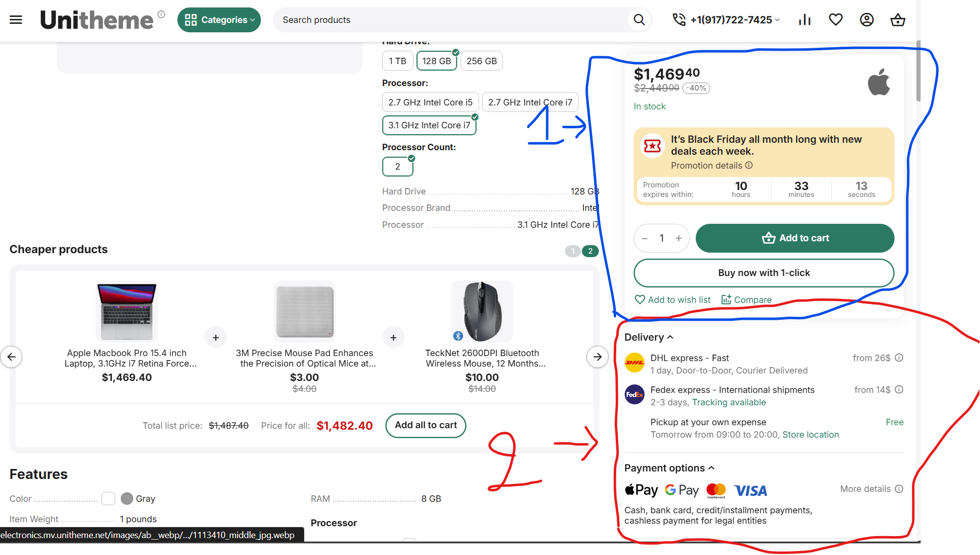Image resolution: width=980 pixels, height=555 pixels.
Task: Click the search magnifier icon
Action: coord(639,20)
